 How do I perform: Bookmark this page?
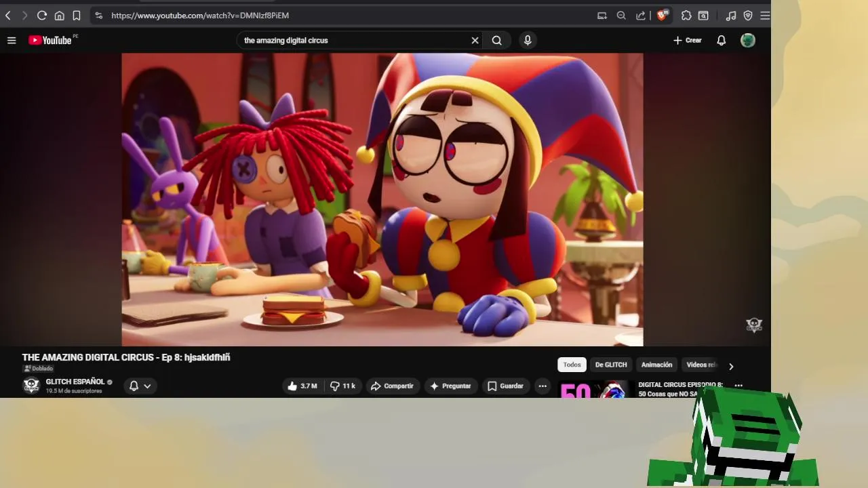point(77,15)
